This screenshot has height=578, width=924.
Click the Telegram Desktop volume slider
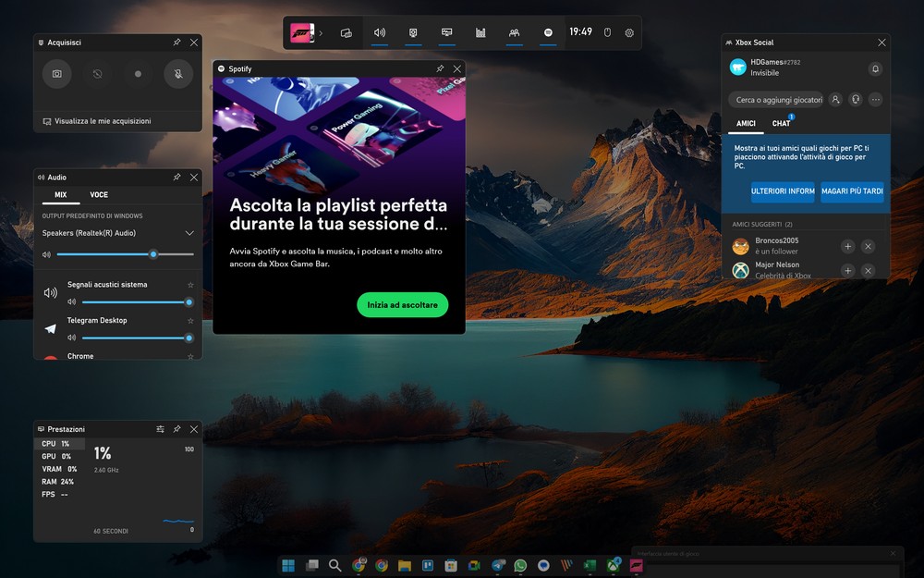tap(134, 338)
